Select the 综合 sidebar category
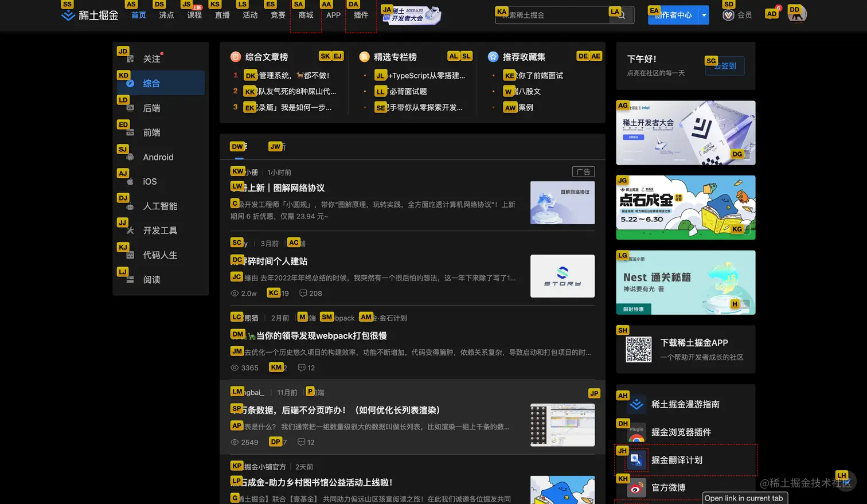 [x=161, y=83]
